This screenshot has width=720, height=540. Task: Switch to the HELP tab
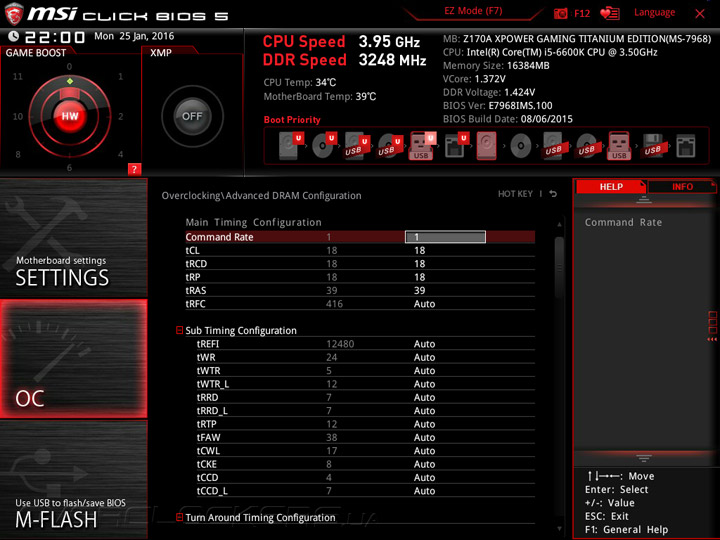click(611, 186)
